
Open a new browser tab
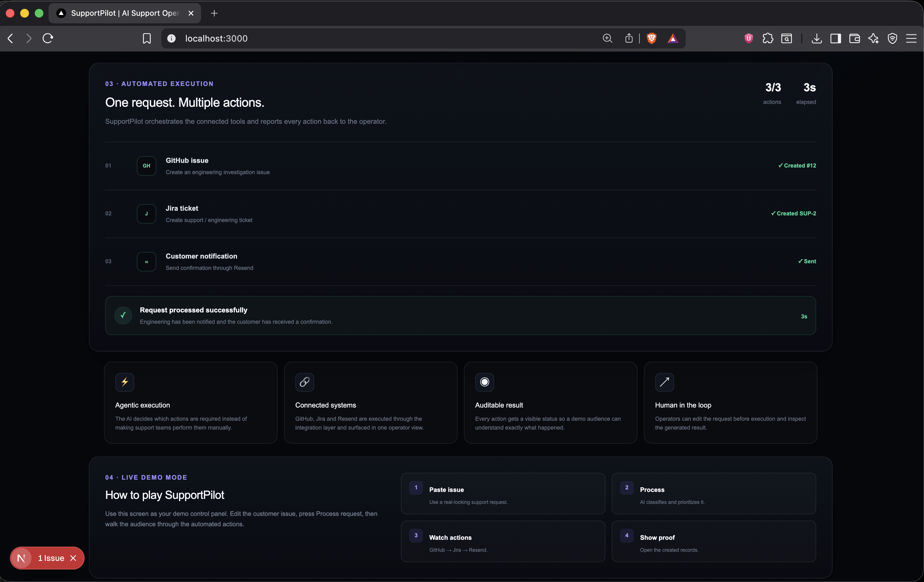point(214,13)
